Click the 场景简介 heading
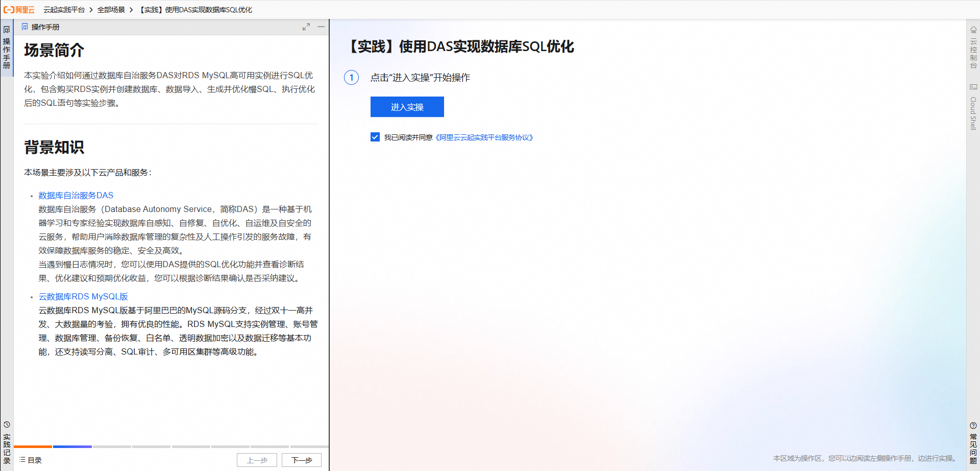980x471 pixels. 54,50
